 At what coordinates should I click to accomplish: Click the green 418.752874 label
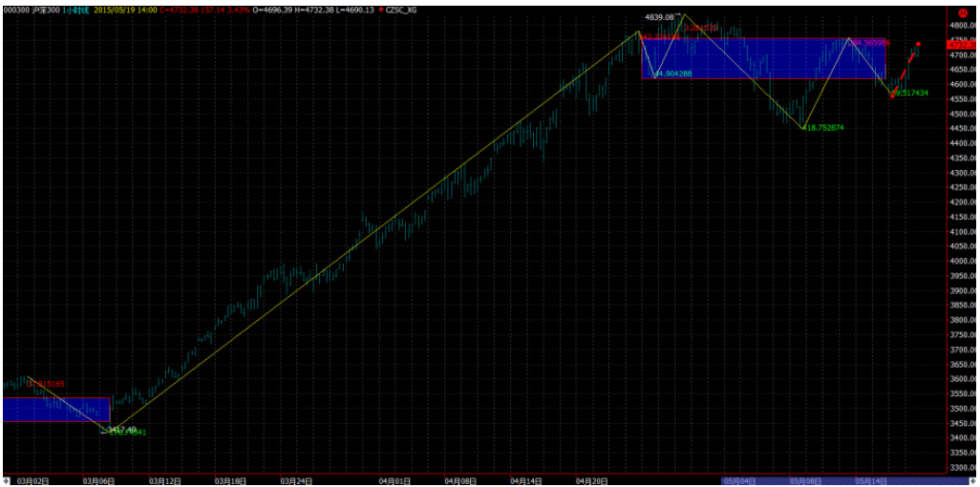click(823, 127)
